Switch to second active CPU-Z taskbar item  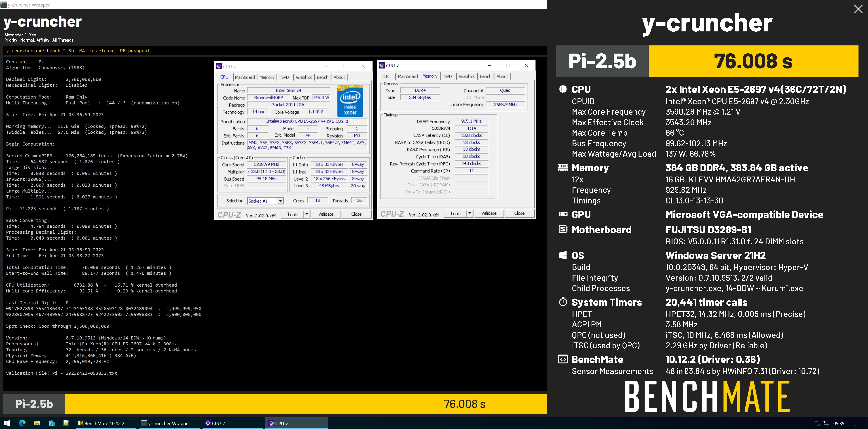[297, 423]
